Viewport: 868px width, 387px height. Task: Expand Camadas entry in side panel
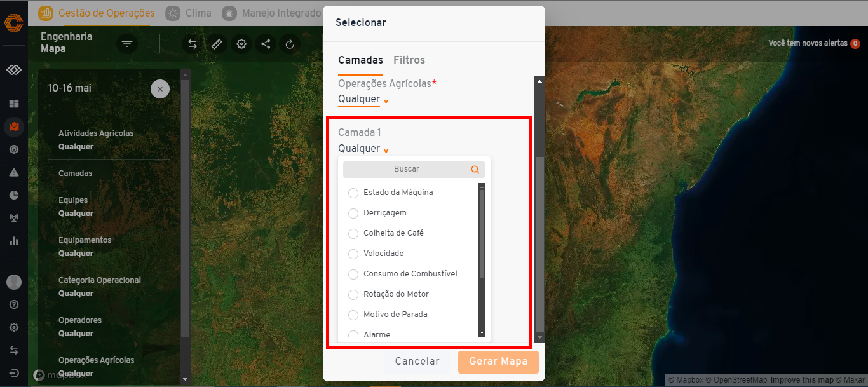[109, 173]
